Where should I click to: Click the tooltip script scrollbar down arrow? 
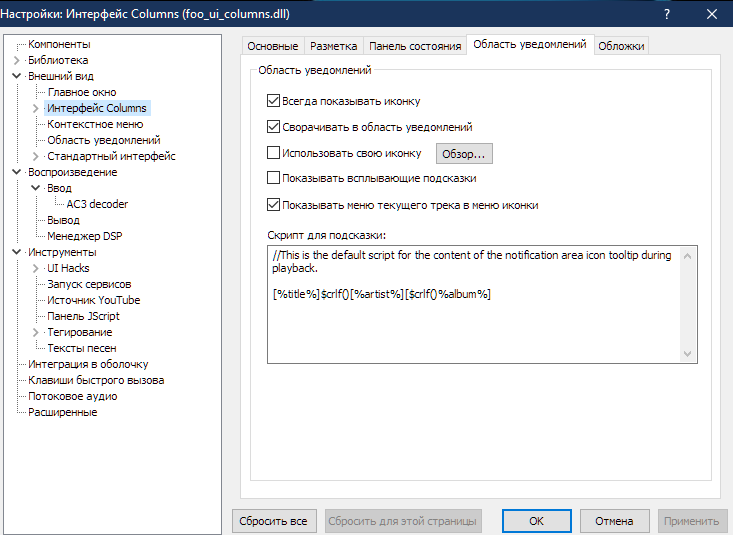click(688, 353)
